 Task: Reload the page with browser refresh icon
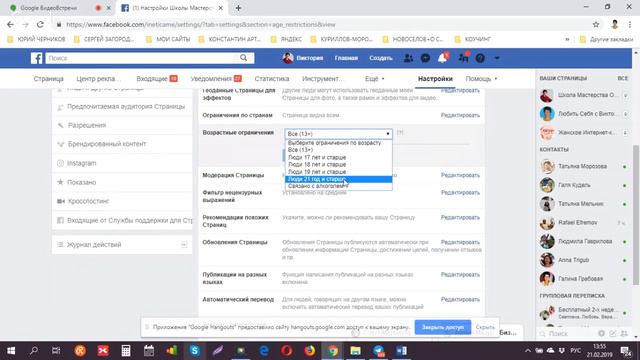[x=40, y=24]
